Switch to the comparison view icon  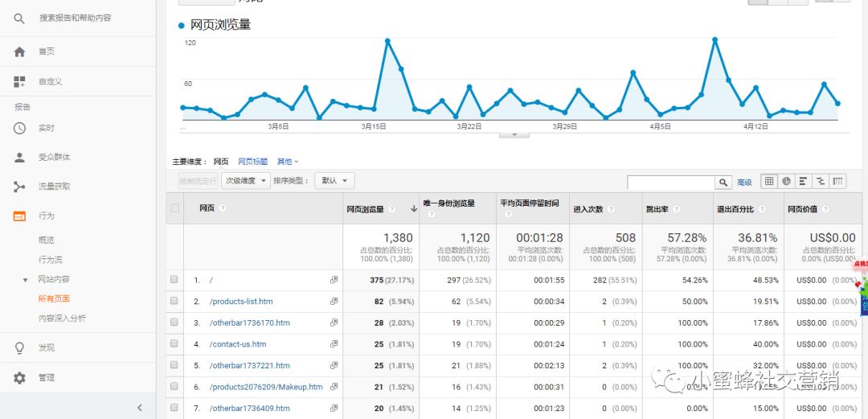coord(821,181)
